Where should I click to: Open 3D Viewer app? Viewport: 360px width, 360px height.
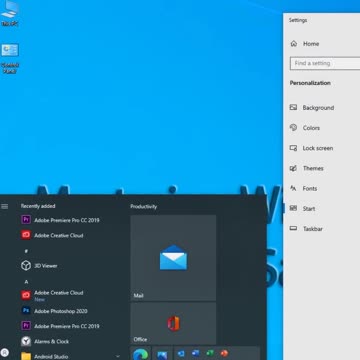click(x=39, y=266)
